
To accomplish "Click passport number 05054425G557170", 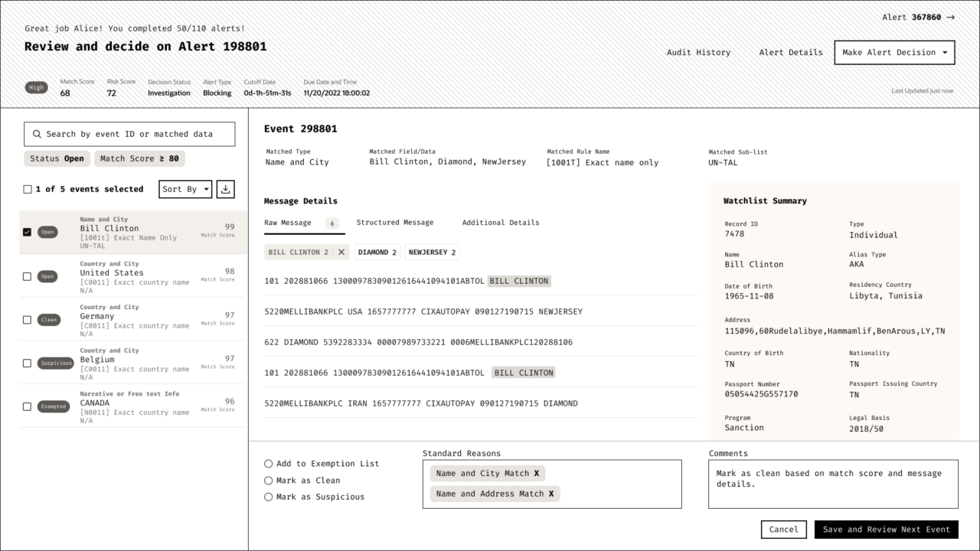I will pyautogui.click(x=761, y=394).
